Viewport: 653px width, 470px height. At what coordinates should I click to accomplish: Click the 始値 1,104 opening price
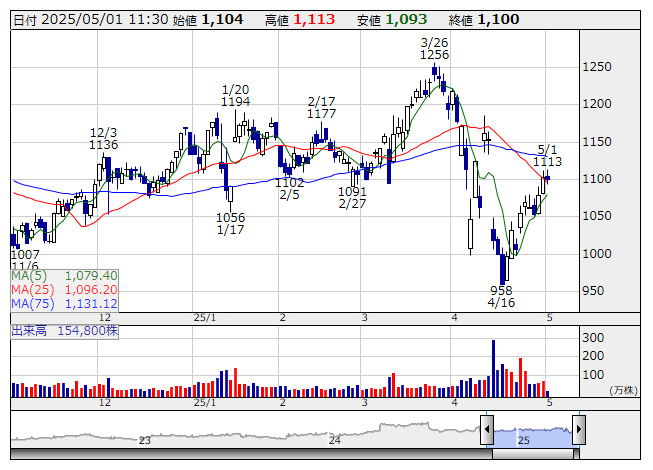tap(208, 20)
